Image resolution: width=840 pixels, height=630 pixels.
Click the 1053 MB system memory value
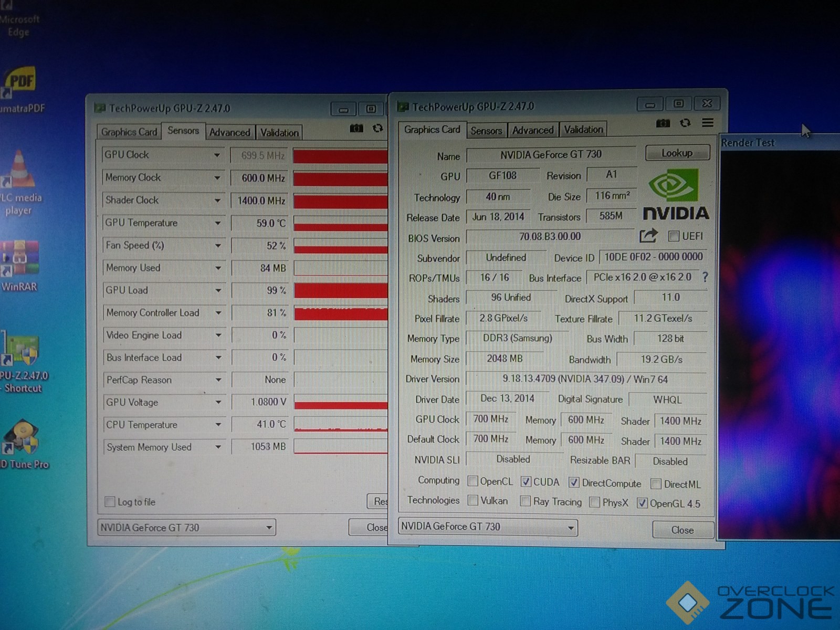(260, 447)
